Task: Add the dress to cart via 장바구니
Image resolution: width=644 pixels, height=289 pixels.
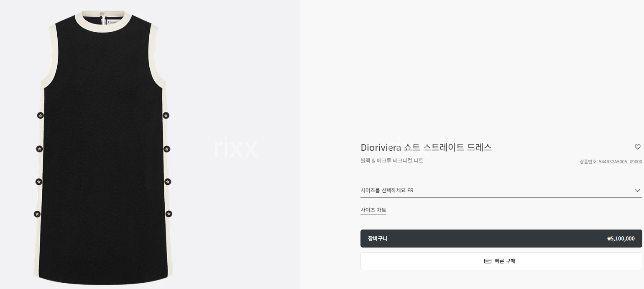Action: (501, 238)
